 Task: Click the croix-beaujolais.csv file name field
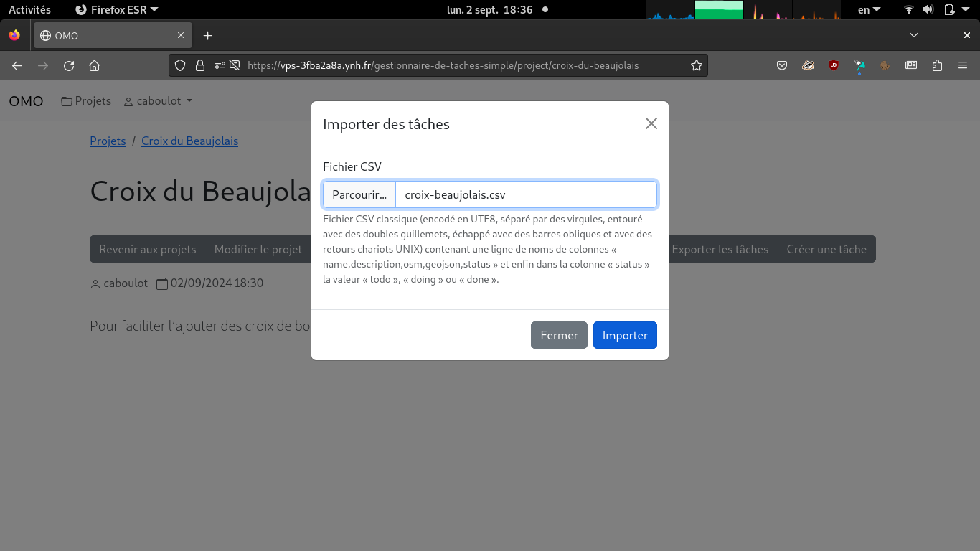tap(525, 194)
